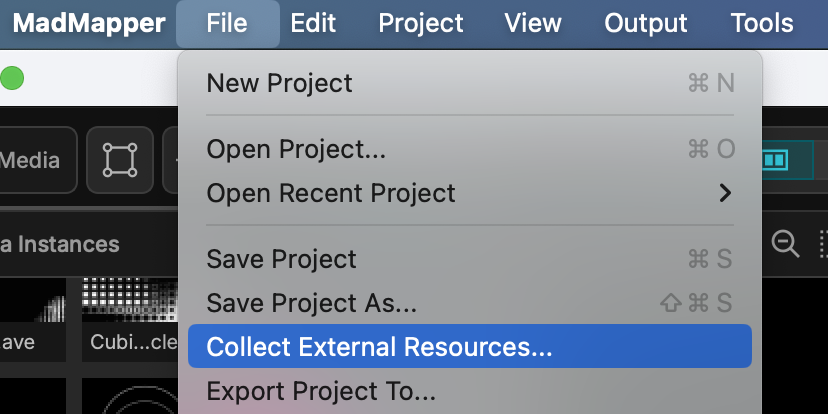This screenshot has width=828, height=414.
Task: Open the Tools menu
Action: [x=761, y=23]
